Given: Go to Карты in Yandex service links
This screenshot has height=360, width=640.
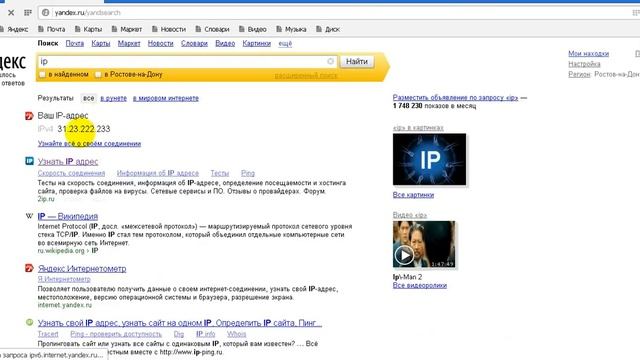Looking at the screenshot, I should point(101,43).
